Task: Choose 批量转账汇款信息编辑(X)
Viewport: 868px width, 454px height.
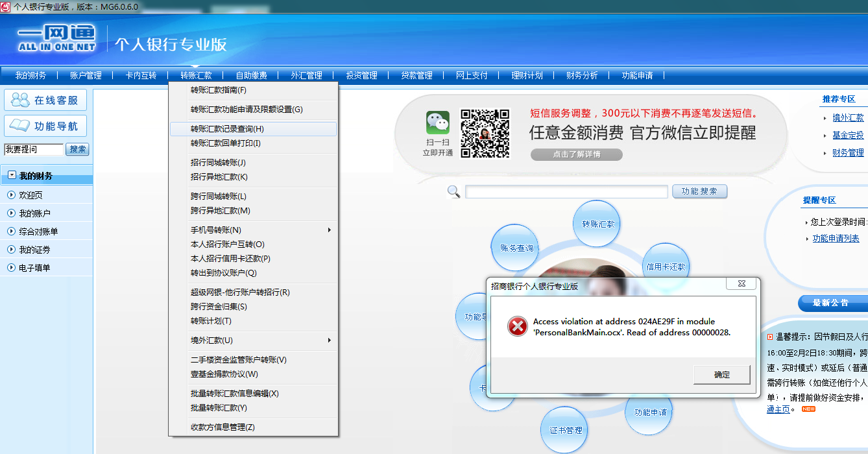Action: [253, 394]
